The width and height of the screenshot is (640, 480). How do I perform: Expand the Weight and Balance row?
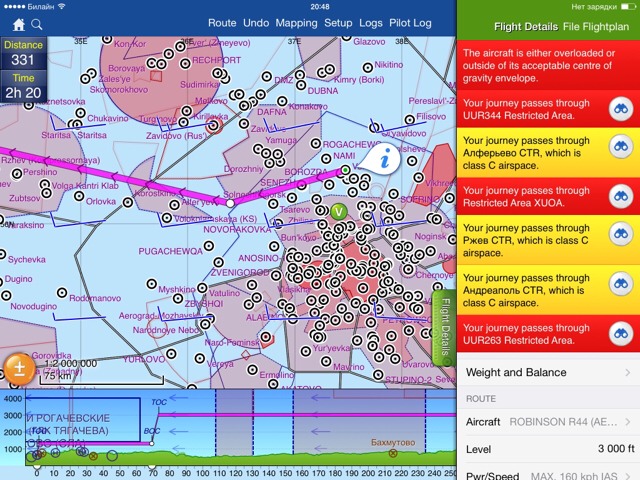click(548, 373)
